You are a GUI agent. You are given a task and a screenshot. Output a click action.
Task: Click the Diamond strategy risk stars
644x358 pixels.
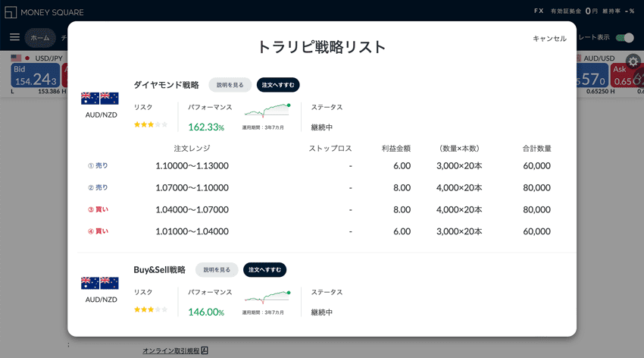pos(151,124)
